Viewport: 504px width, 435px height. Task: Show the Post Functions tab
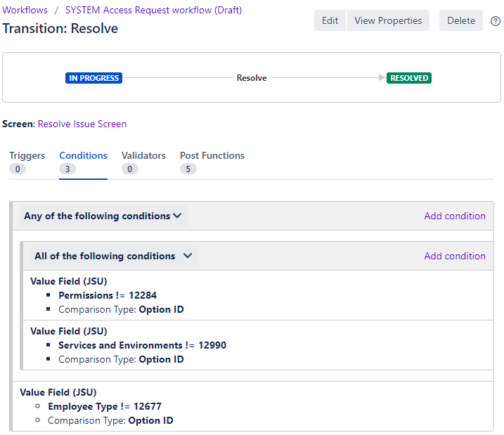point(212,155)
